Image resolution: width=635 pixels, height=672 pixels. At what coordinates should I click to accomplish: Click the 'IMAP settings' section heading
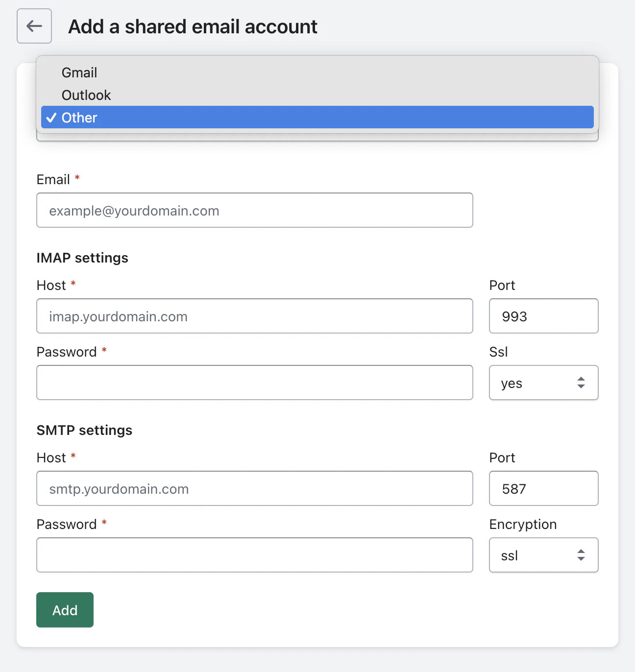point(82,258)
